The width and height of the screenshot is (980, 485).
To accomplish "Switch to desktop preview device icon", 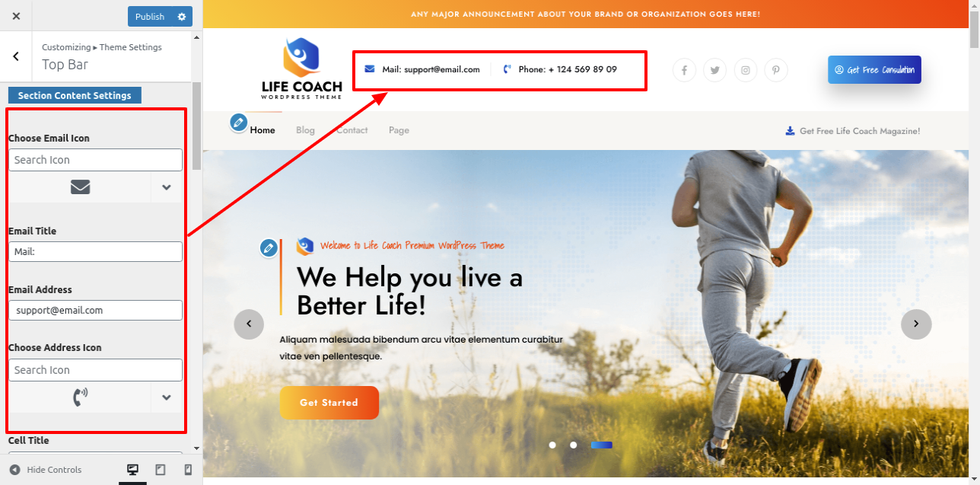I will click(x=132, y=470).
